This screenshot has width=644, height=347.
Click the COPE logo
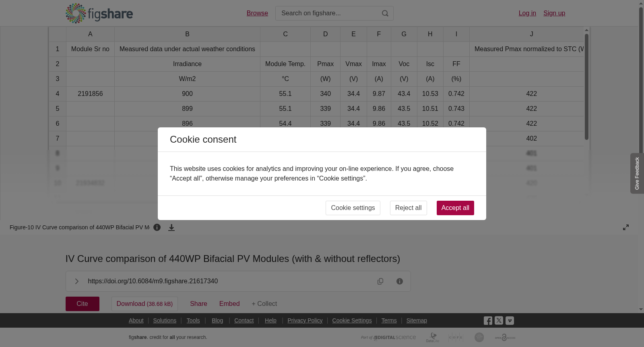point(456,337)
